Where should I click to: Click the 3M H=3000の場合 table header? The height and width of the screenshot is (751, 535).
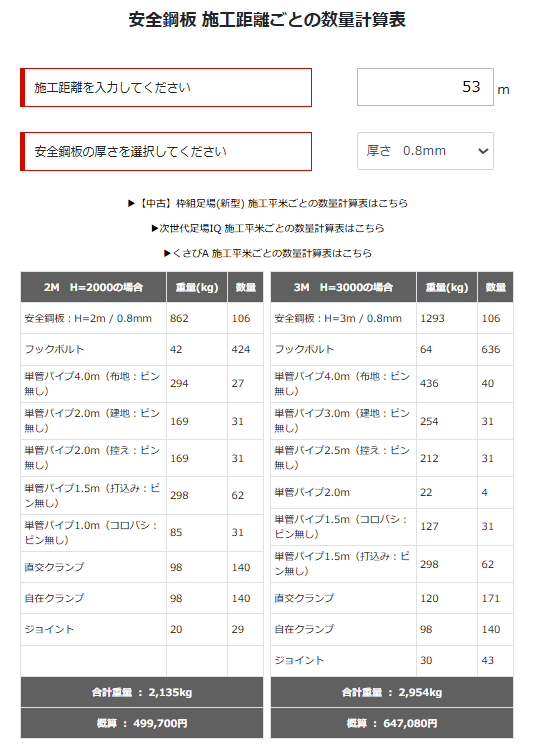(343, 287)
